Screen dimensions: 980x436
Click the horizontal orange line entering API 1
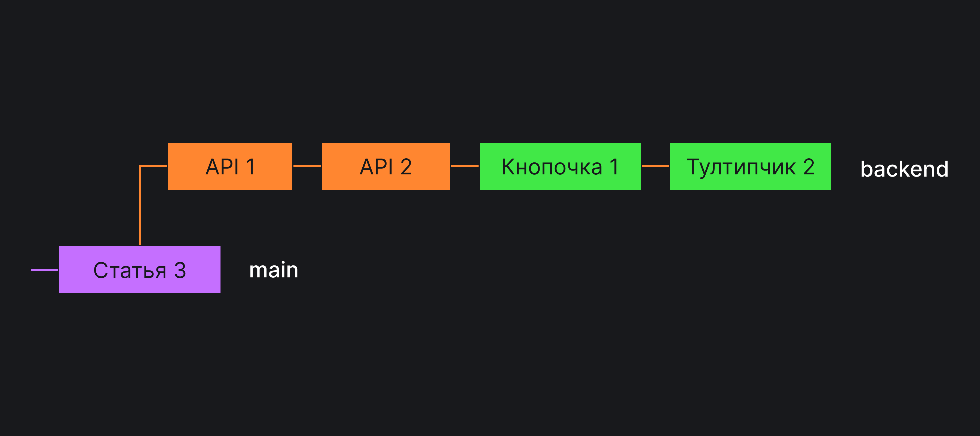[x=153, y=166]
